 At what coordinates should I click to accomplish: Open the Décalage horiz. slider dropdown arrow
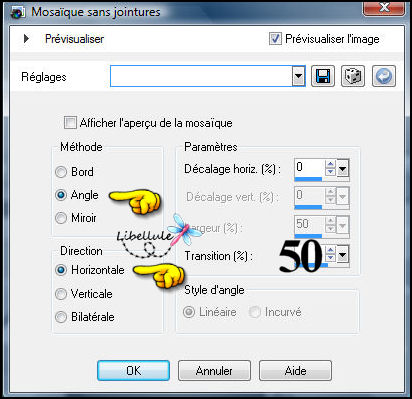(x=342, y=168)
